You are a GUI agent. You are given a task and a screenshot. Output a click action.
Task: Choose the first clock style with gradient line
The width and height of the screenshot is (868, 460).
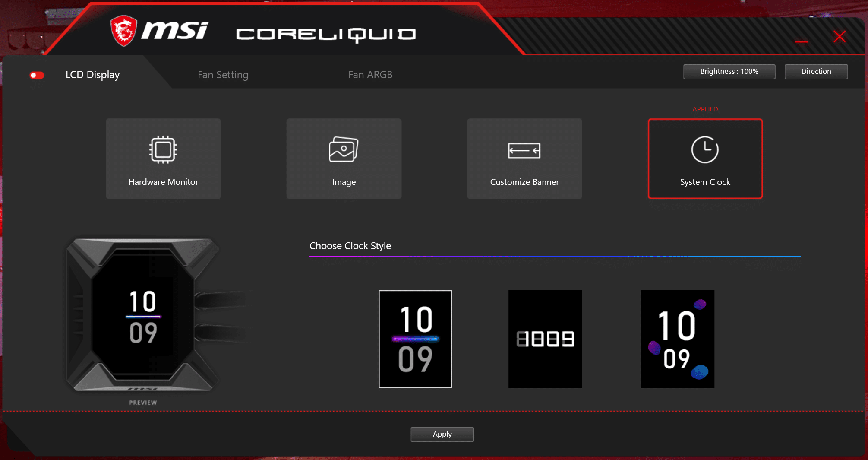point(415,339)
